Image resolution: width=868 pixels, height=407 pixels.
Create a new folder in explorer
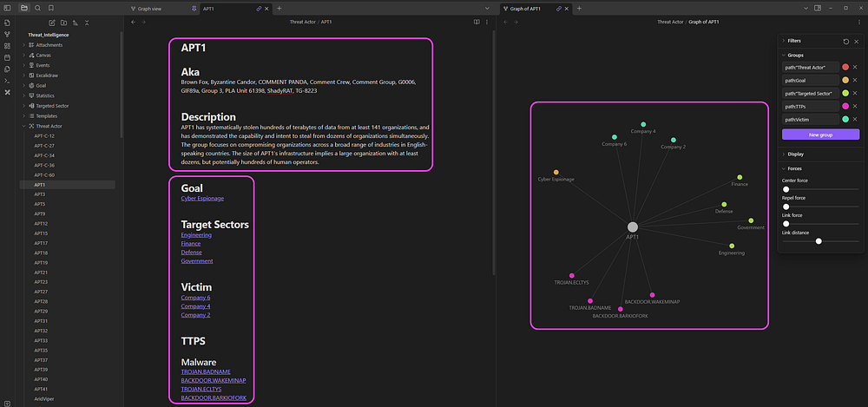tap(63, 23)
